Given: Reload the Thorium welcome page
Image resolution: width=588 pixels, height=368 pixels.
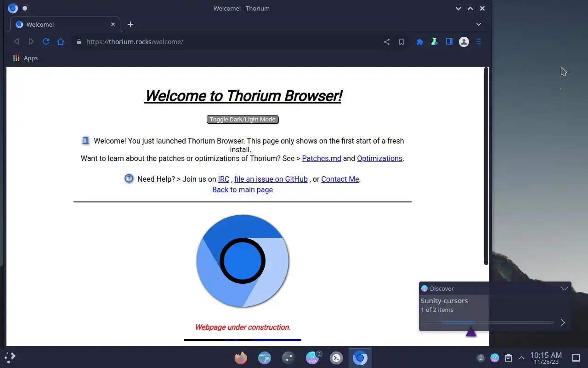Looking at the screenshot, I should click(x=46, y=41).
